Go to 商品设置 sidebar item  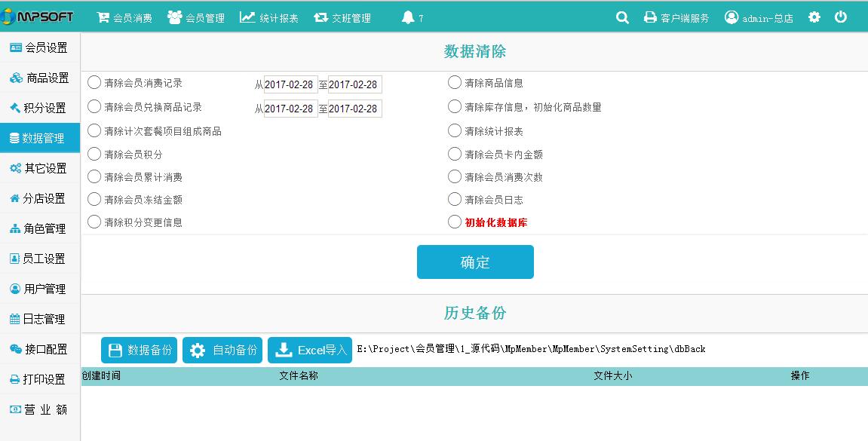click(x=40, y=78)
